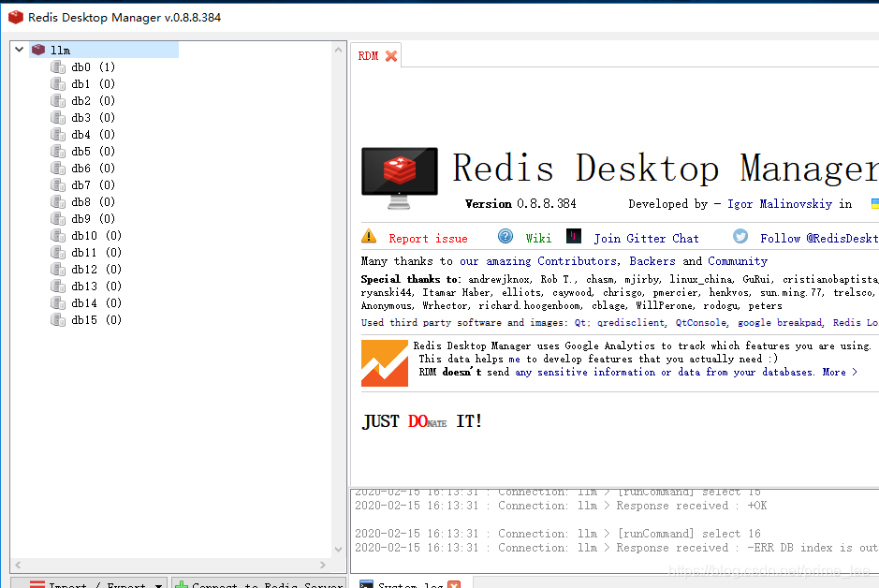879x588 pixels.
Task: Click the Twitter bird icon
Action: click(740, 236)
